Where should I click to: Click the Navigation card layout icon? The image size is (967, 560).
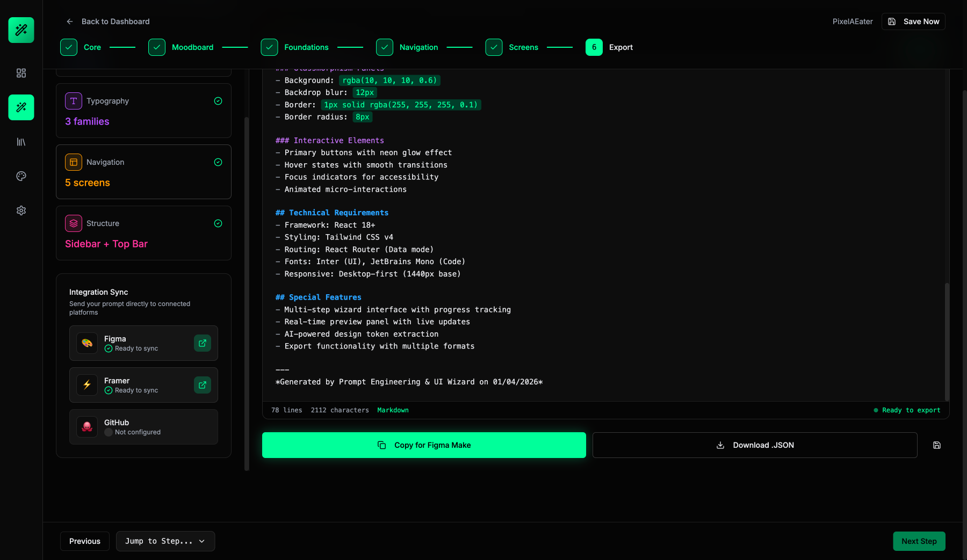[x=74, y=162]
